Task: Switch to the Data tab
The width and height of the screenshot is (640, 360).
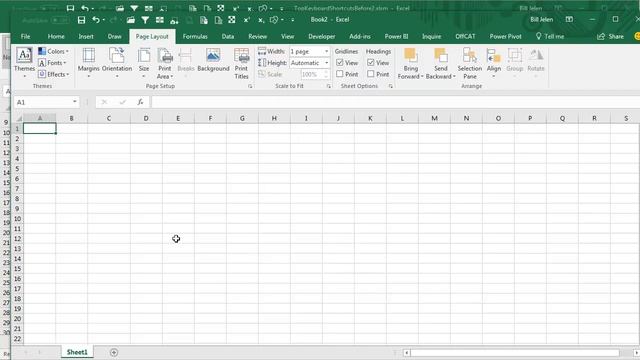Action: tap(228, 36)
